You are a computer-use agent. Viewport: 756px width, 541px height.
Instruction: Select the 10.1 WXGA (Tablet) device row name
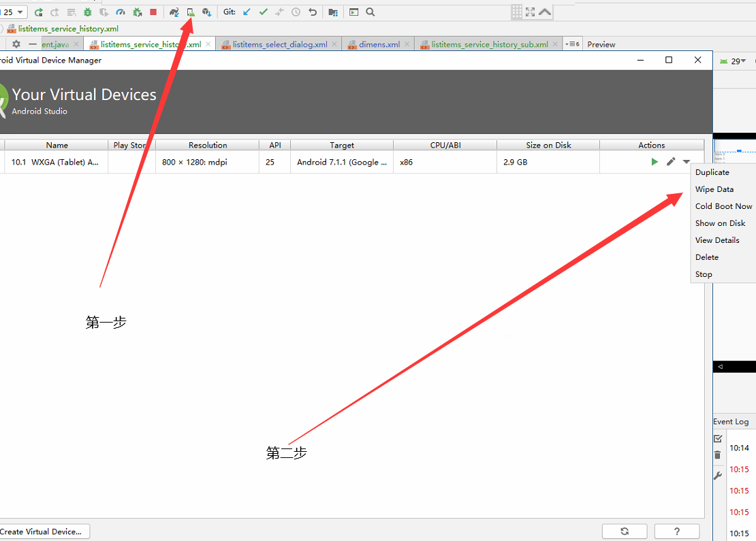pos(55,162)
